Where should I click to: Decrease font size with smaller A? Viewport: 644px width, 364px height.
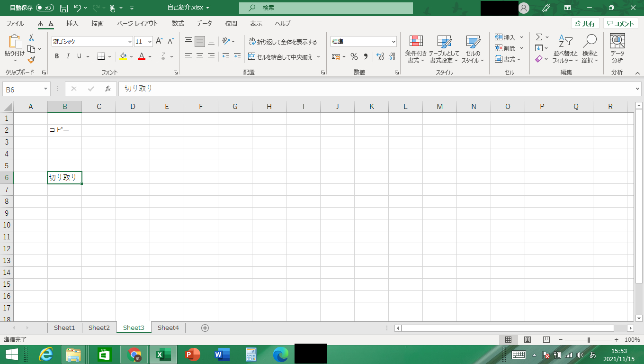pyautogui.click(x=171, y=42)
